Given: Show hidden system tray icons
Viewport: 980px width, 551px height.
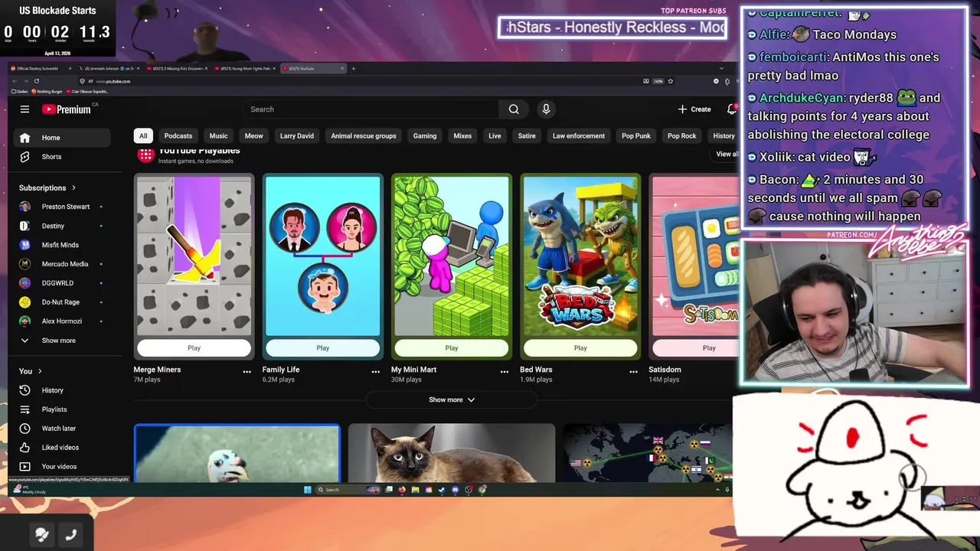Looking at the screenshot, I should (717, 490).
